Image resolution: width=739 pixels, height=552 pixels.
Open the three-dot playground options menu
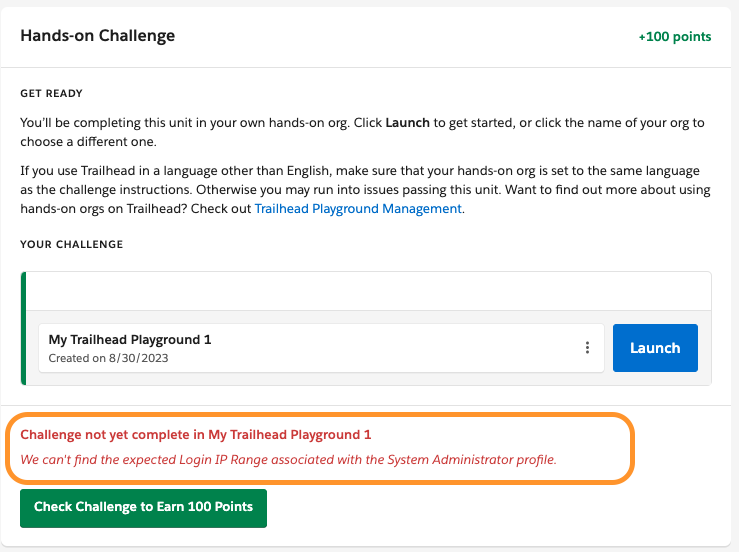tap(587, 348)
